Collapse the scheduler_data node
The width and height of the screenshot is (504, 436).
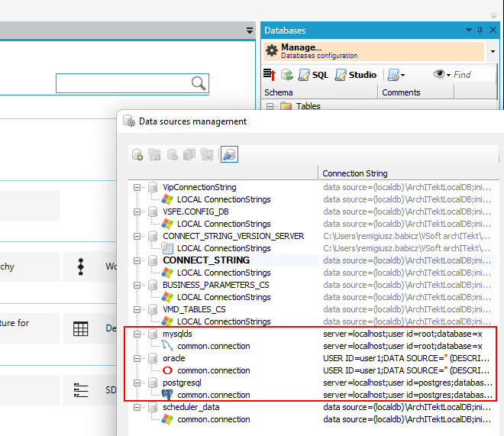[x=137, y=407]
